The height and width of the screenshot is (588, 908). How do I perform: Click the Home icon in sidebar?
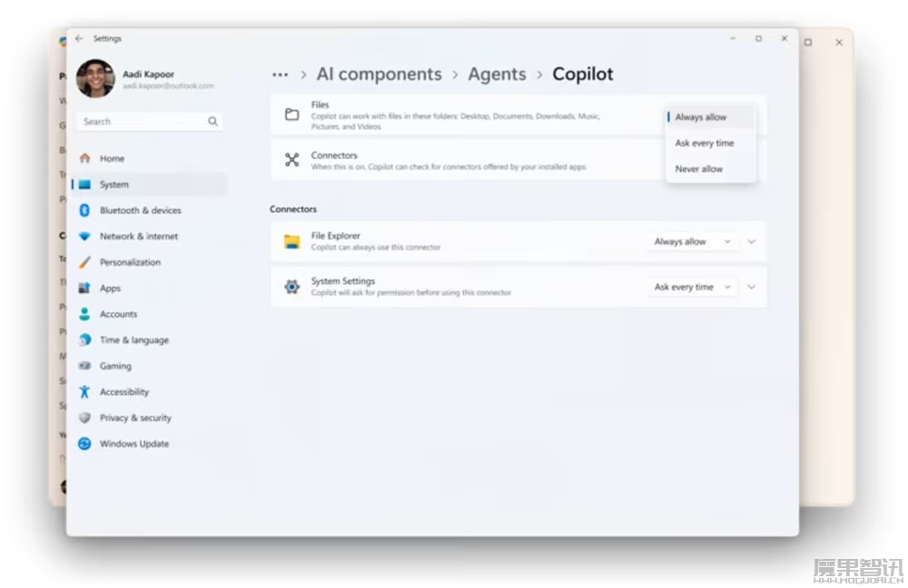point(84,158)
